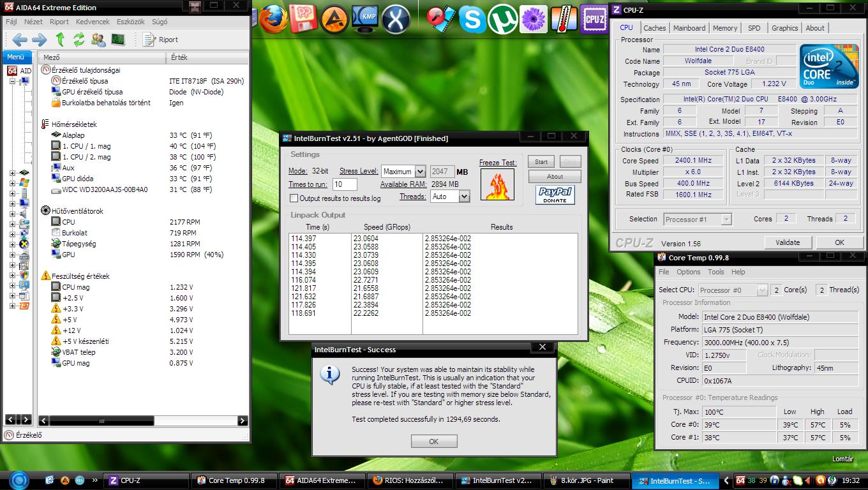Open the AIDA64 green monitor toolbar icon
This screenshot has height=490, width=868.
118,40
